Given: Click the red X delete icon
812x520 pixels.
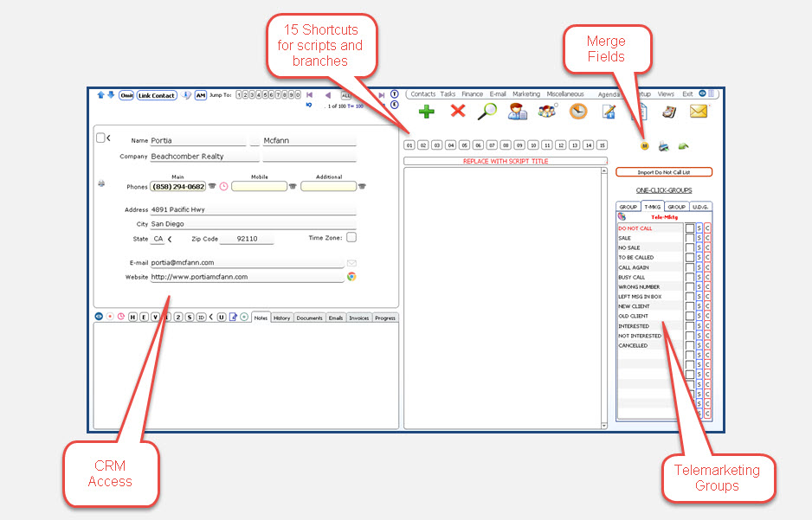Looking at the screenshot, I should coord(458,112).
